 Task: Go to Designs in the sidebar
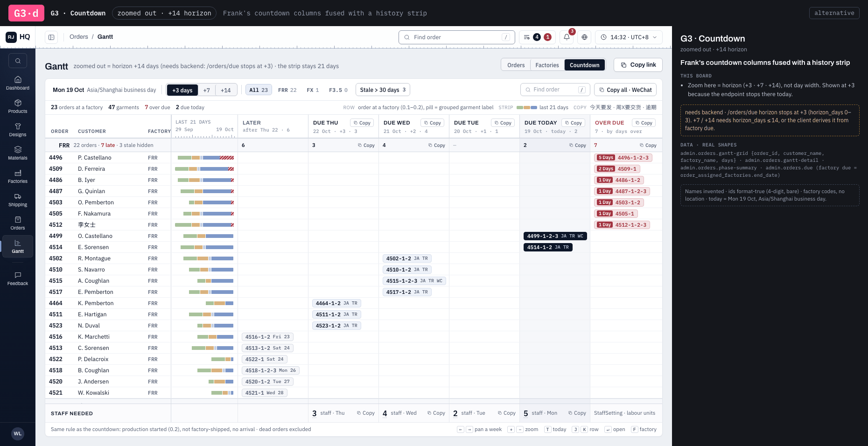(x=18, y=130)
